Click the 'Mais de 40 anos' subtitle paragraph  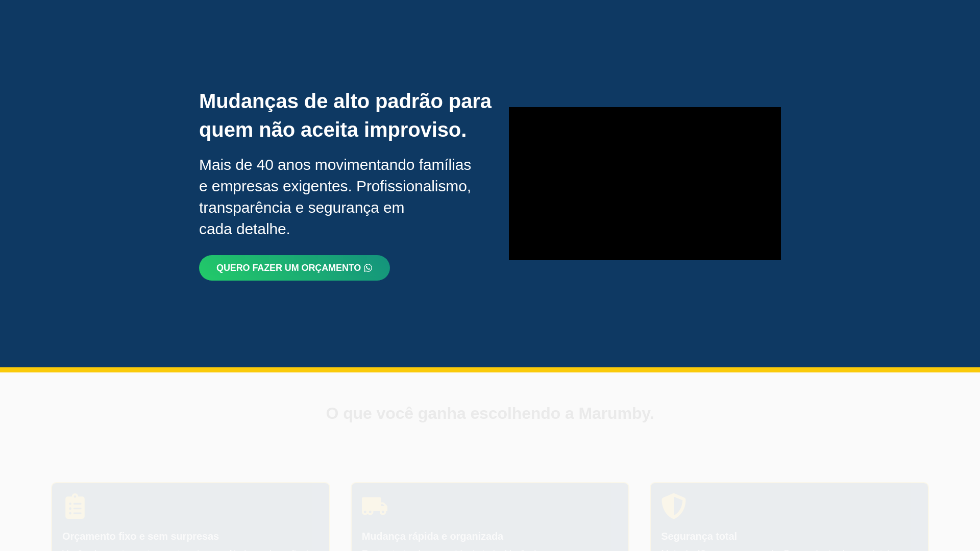click(x=335, y=196)
